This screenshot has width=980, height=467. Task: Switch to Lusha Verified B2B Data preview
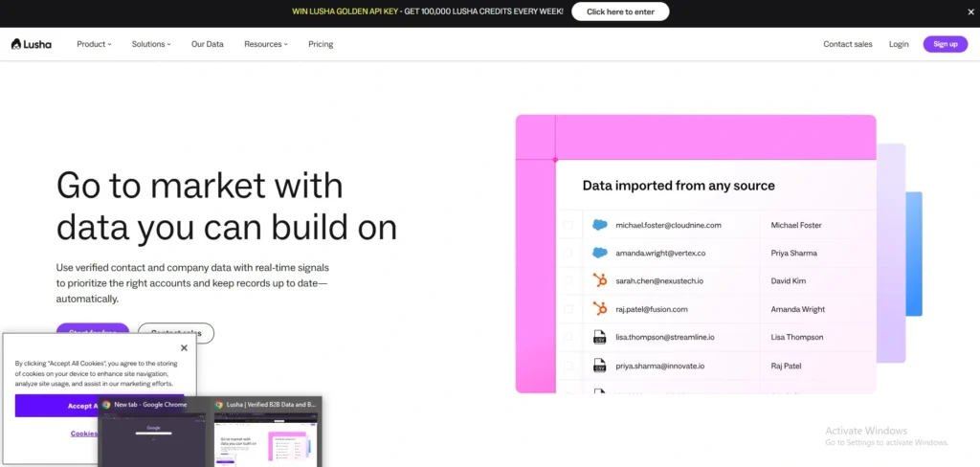coord(266,435)
